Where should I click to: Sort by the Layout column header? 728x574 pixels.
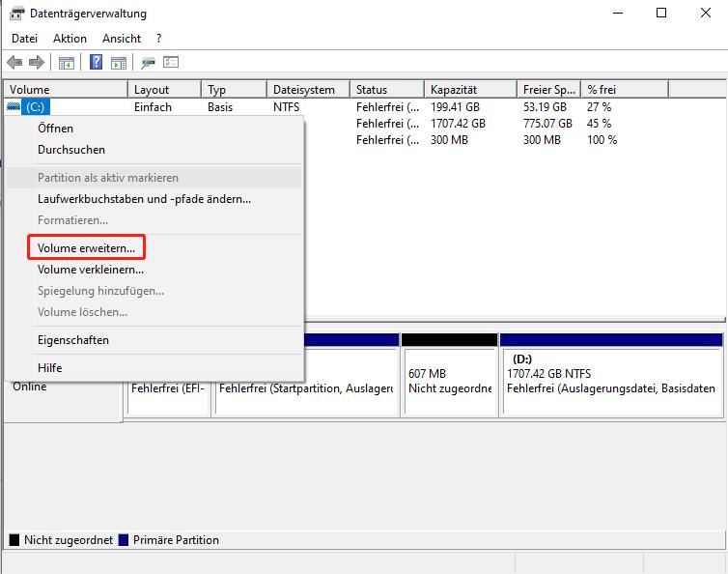click(x=165, y=89)
